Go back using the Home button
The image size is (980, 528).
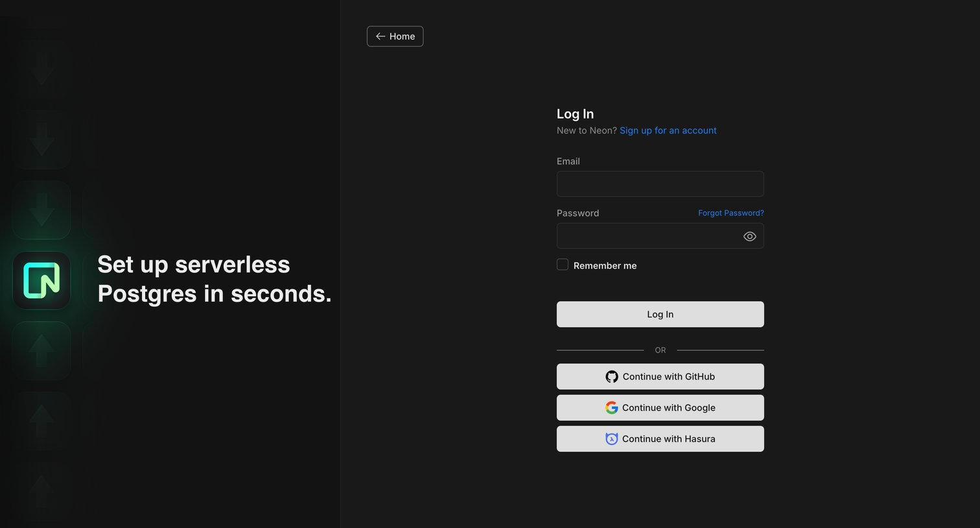395,36
